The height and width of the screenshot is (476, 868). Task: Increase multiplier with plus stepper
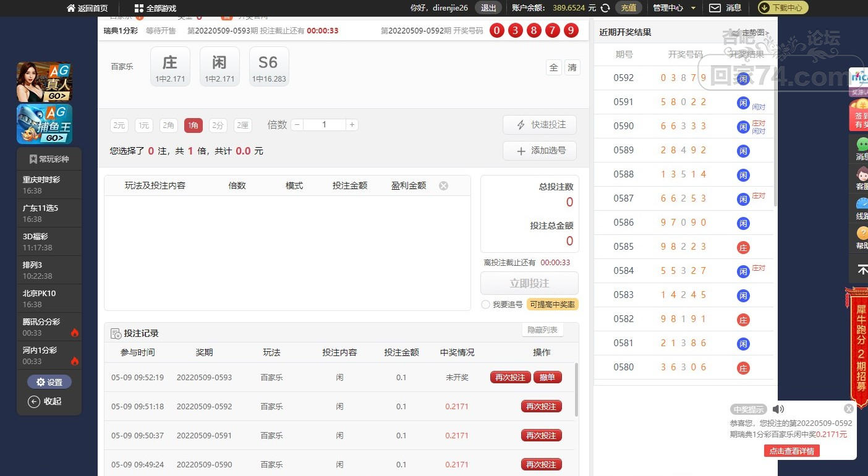(x=352, y=125)
